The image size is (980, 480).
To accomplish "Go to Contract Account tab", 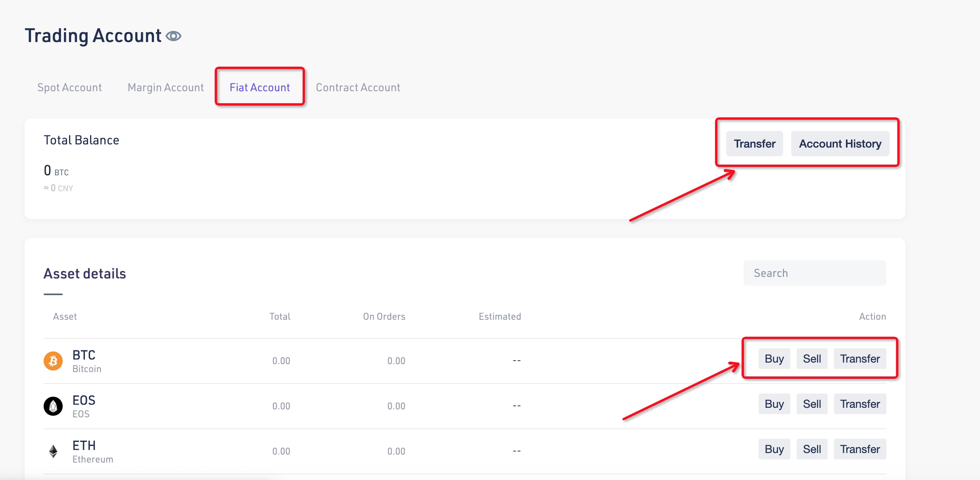I will 358,87.
